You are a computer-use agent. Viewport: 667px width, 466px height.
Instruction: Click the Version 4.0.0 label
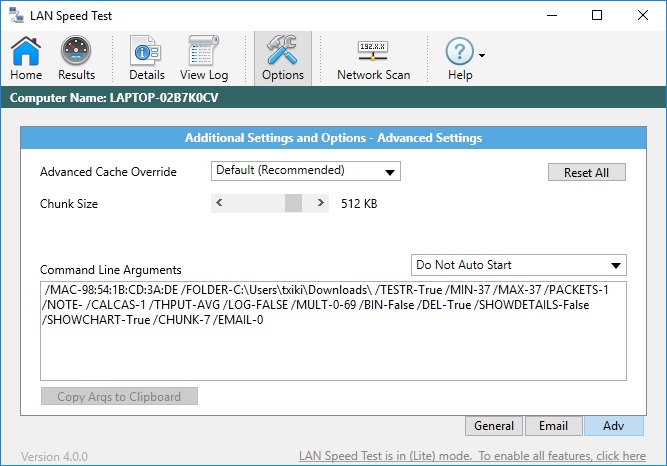[54, 457]
